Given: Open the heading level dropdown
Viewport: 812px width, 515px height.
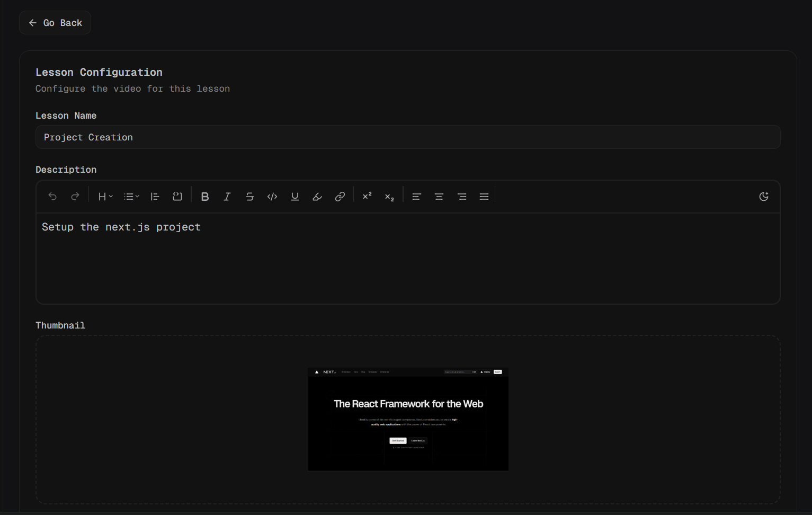Looking at the screenshot, I should (105, 197).
